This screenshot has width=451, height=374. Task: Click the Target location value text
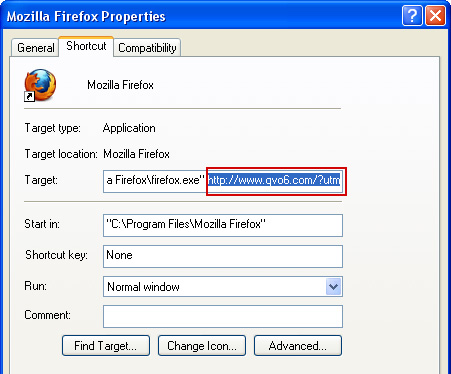(x=136, y=154)
